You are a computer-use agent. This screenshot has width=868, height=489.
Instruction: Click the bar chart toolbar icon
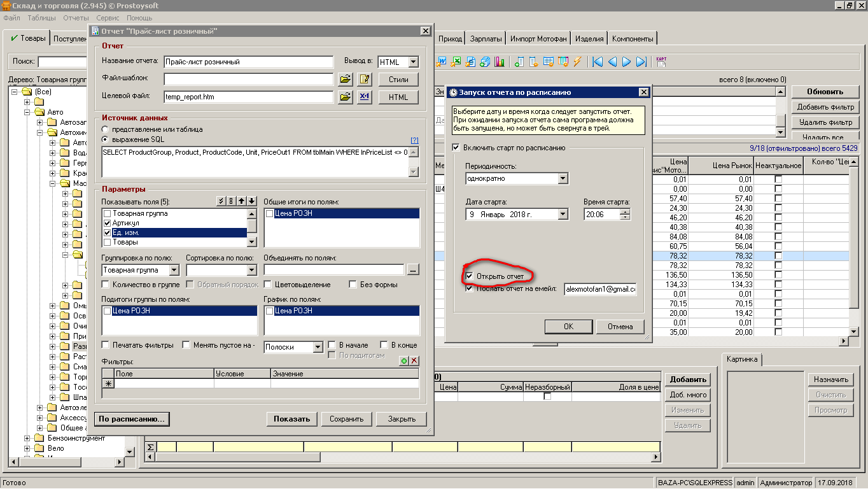pos(500,62)
